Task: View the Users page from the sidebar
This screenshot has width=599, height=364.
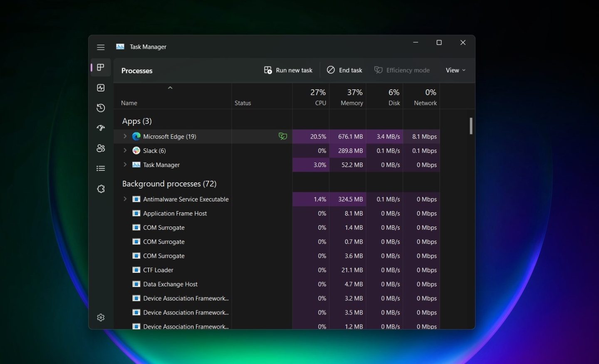Action: tap(101, 148)
